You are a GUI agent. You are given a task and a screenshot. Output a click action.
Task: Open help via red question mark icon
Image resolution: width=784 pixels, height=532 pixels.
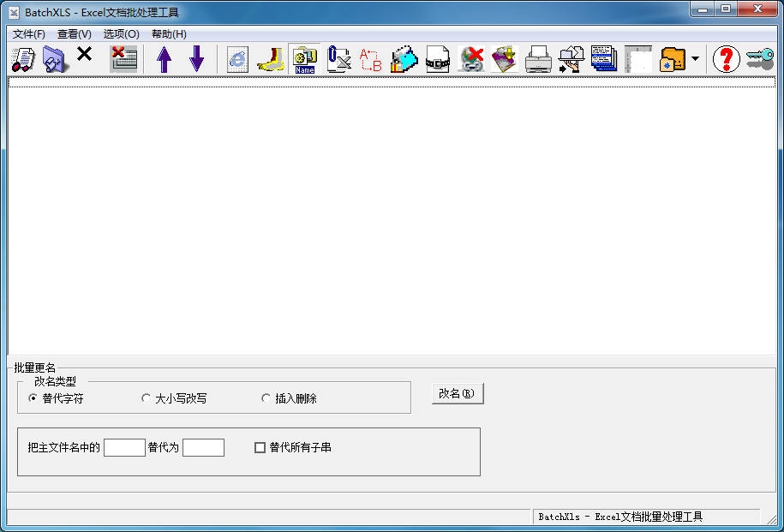pos(726,59)
